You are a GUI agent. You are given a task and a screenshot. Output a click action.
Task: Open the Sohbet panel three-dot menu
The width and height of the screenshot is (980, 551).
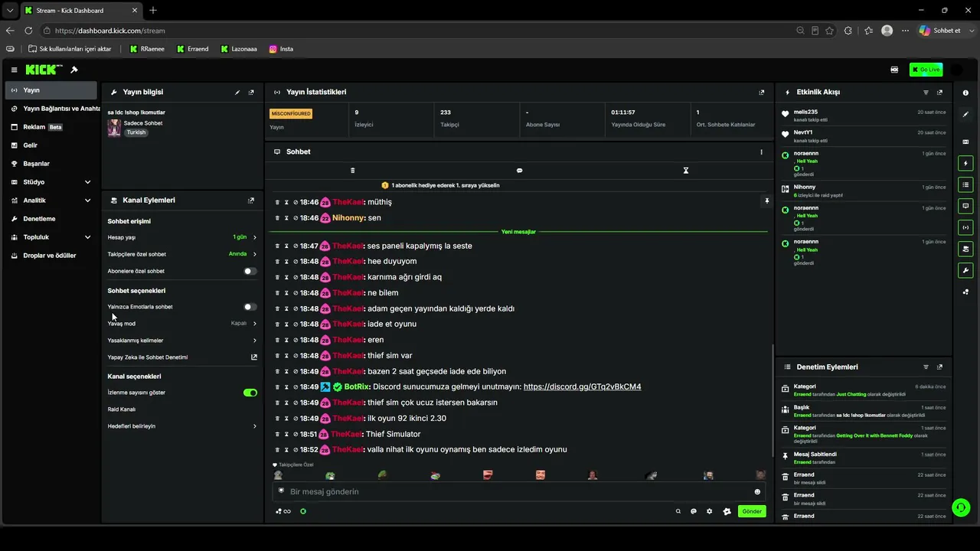click(762, 152)
